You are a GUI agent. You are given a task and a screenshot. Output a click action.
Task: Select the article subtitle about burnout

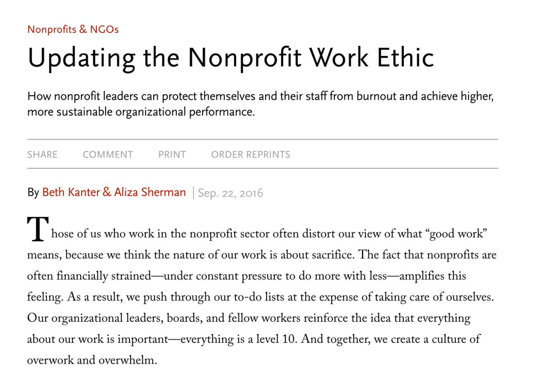261,103
